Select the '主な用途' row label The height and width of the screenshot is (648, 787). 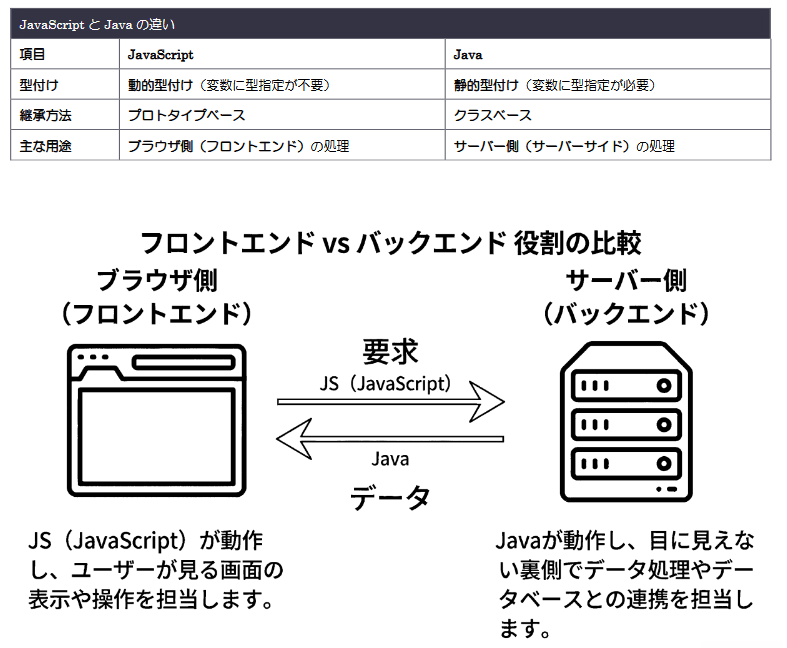(47, 145)
